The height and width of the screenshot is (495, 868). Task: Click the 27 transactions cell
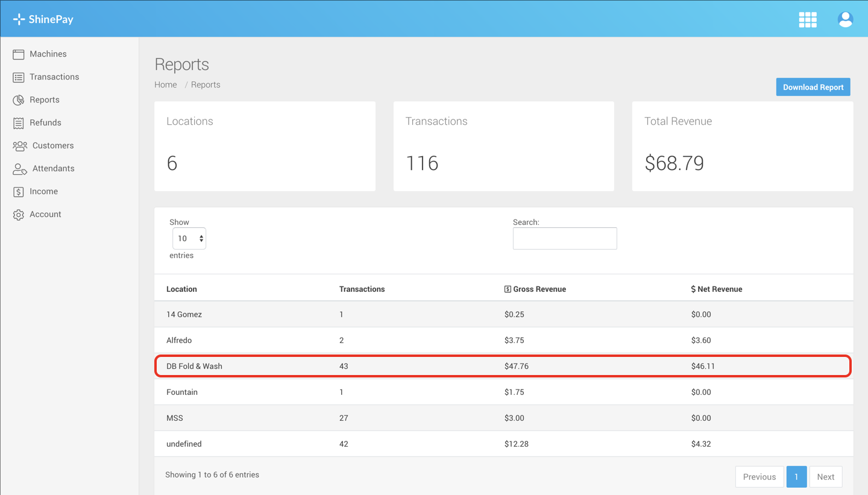(344, 418)
